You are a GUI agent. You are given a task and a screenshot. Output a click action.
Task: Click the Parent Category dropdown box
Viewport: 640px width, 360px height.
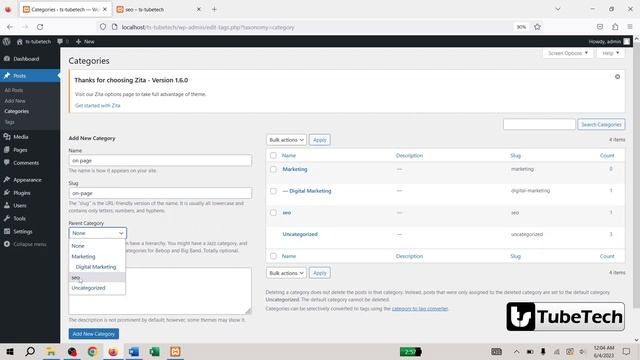98,233
